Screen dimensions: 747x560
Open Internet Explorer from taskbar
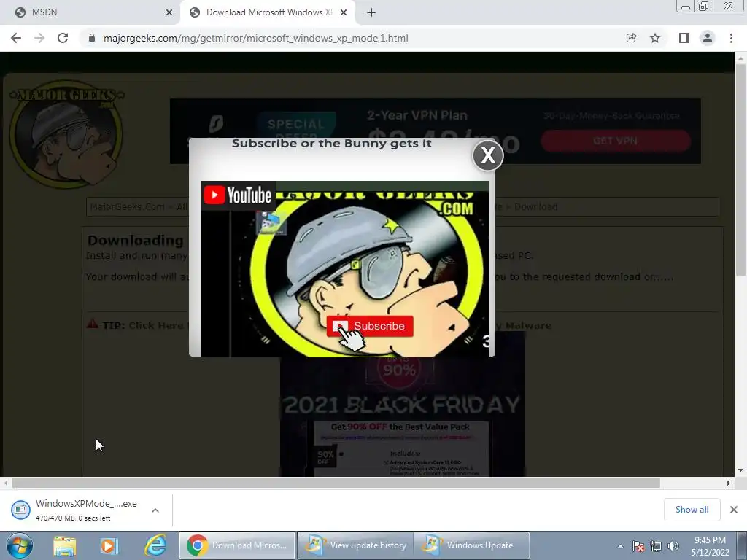coord(155,545)
